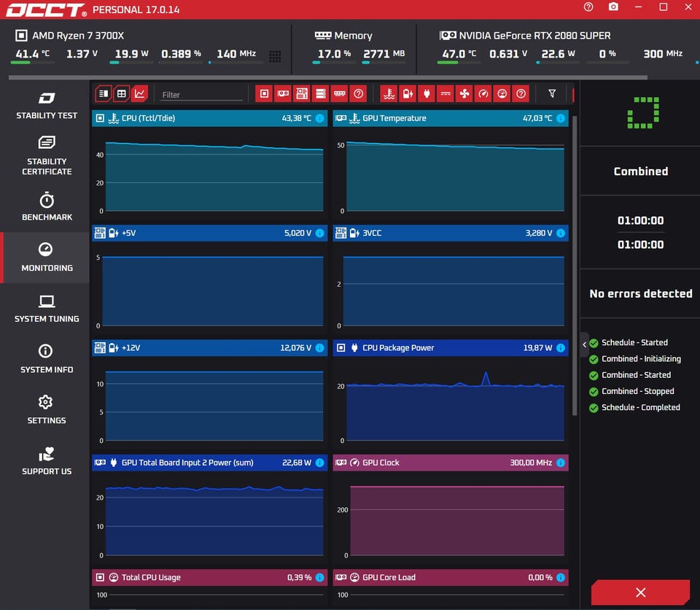The height and width of the screenshot is (610, 700).
Task: Click info icon on CPU (Tctl/Tdie) graph
Action: point(319,118)
